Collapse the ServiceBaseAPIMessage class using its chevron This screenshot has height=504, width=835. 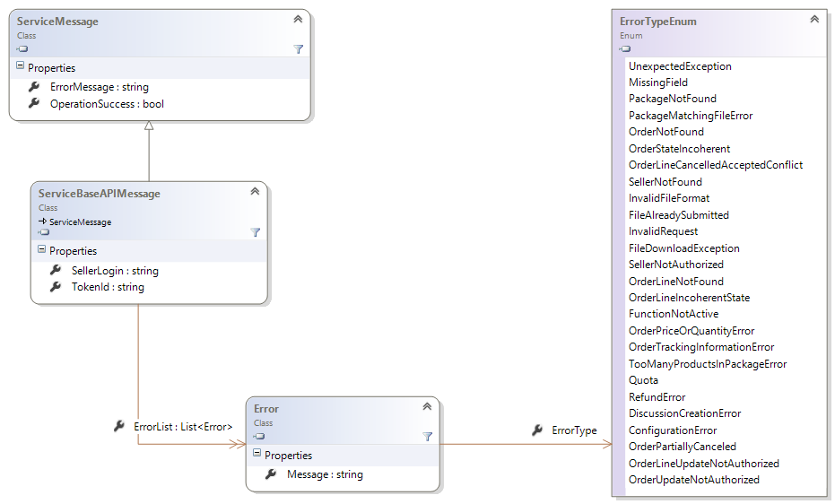pyautogui.click(x=255, y=191)
